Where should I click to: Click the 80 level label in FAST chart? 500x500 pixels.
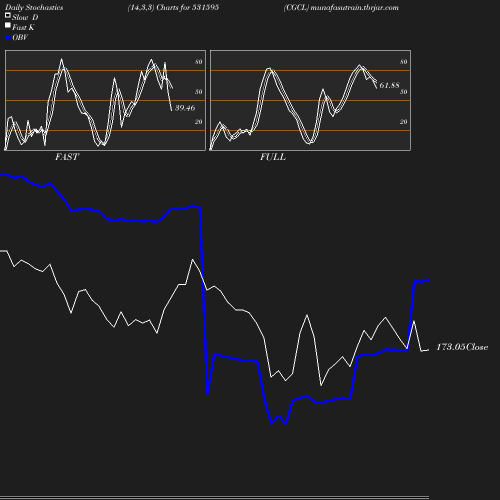coord(199,62)
